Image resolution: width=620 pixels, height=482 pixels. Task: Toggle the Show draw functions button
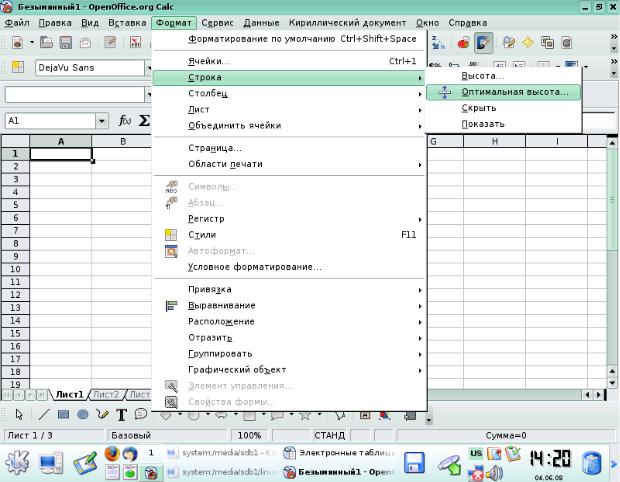pyautogui.click(x=483, y=42)
